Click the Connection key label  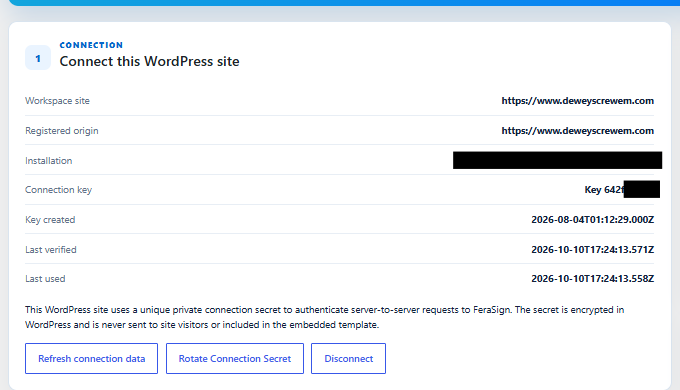click(59, 190)
